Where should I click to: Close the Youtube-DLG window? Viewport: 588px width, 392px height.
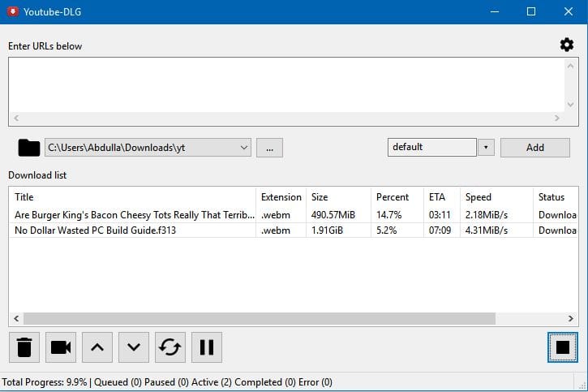coord(568,11)
